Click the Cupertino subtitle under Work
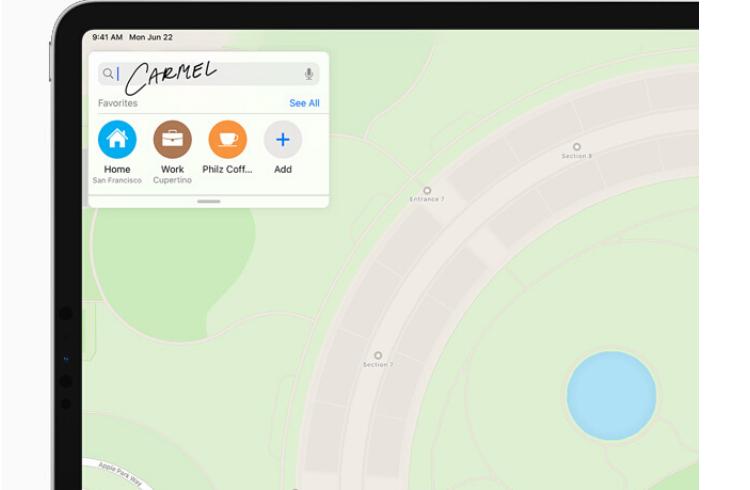The image size is (750, 490). 172,180
